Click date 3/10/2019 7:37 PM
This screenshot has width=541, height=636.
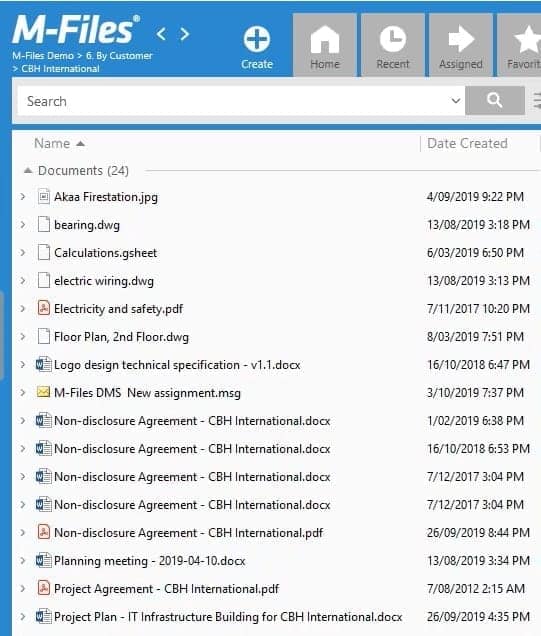coord(475,393)
